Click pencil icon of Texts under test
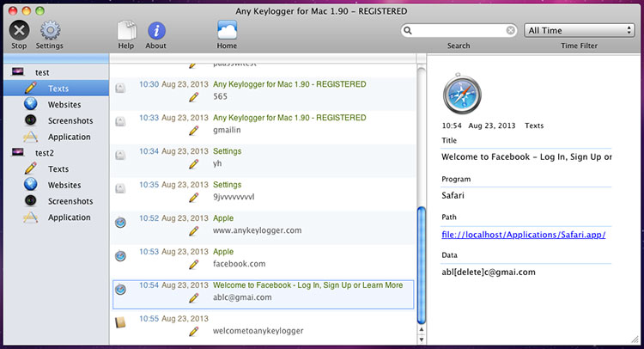This screenshot has height=349, width=644. coord(30,88)
